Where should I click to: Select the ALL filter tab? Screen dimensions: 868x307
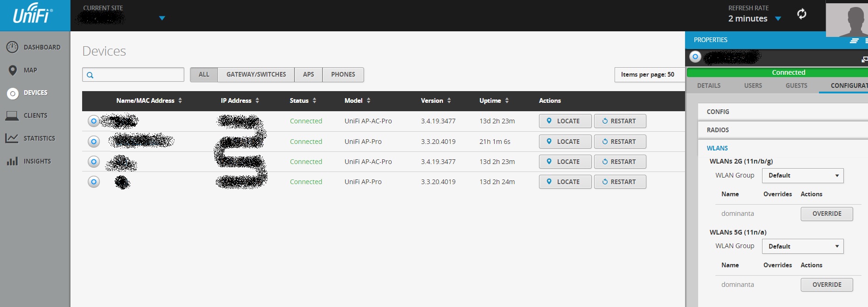(204, 75)
